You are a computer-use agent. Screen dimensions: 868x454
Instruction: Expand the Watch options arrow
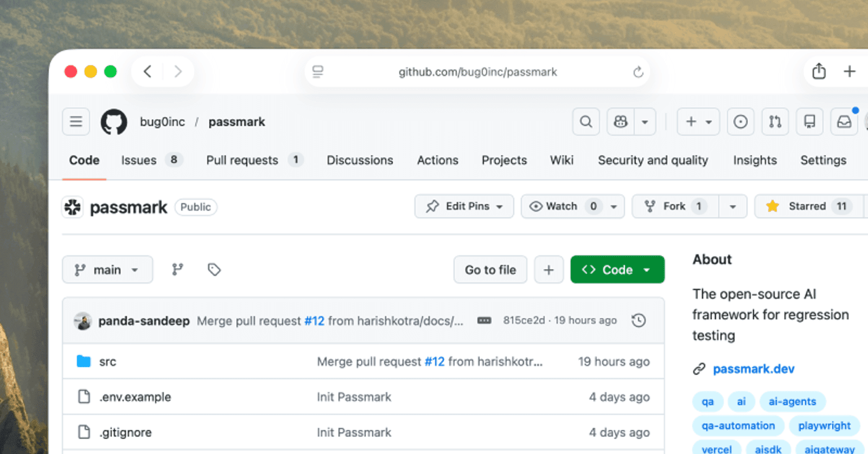click(614, 206)
